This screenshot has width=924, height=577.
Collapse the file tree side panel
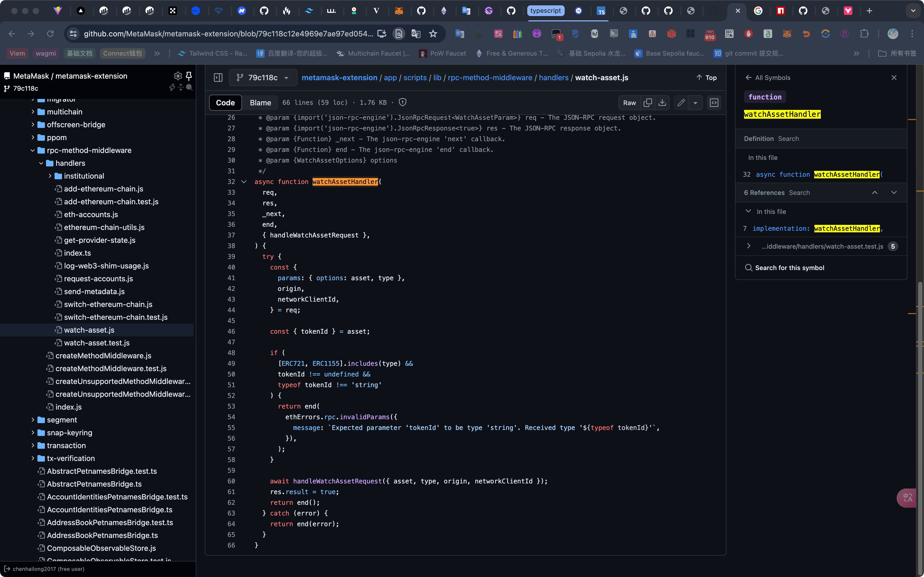point(218,78)
